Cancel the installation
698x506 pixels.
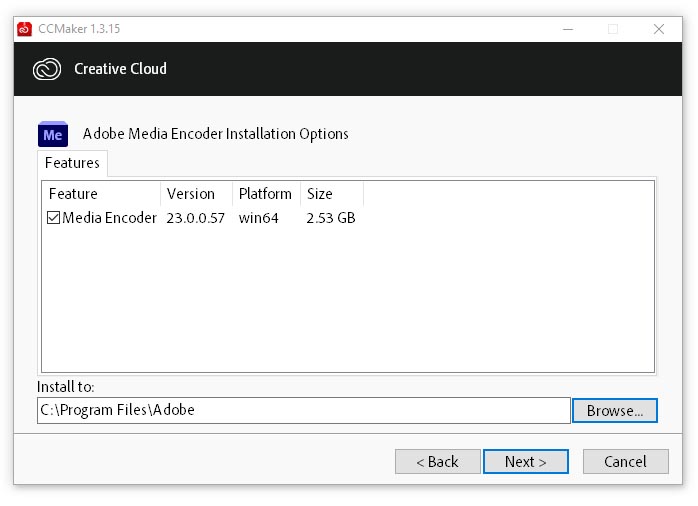click(x=625, y=461)
